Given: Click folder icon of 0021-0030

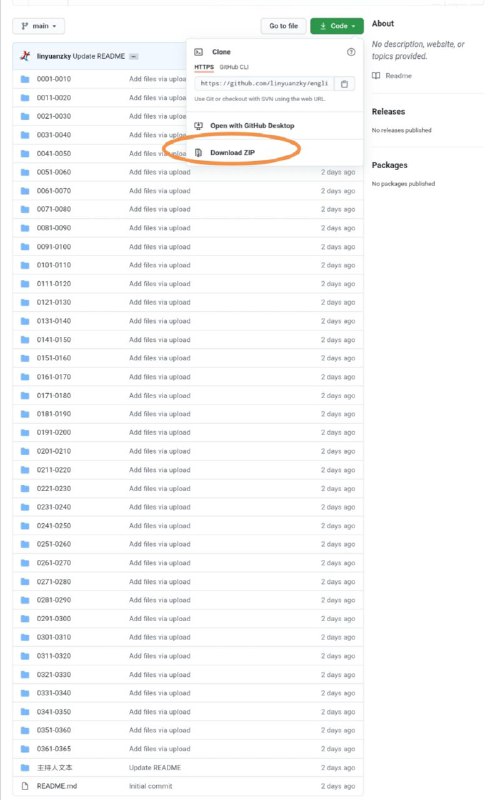Looking at the screenshot, I should 24,116.
